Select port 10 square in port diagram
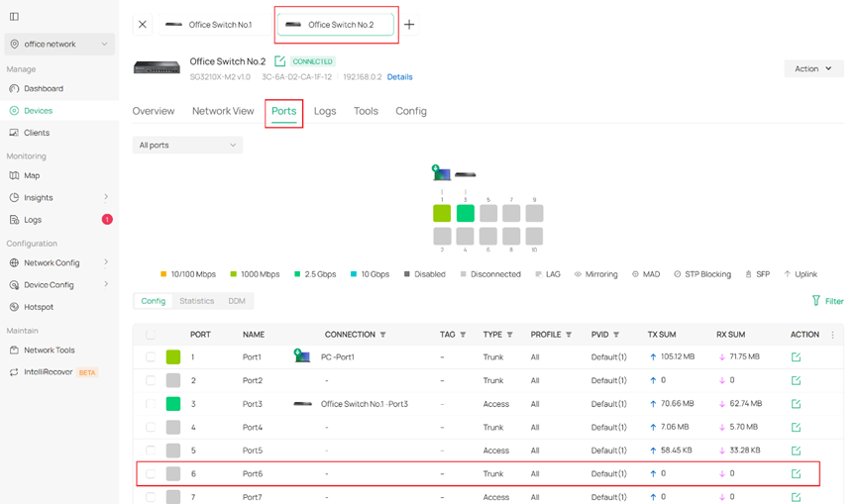857x504 pixels. coord(534,237)
